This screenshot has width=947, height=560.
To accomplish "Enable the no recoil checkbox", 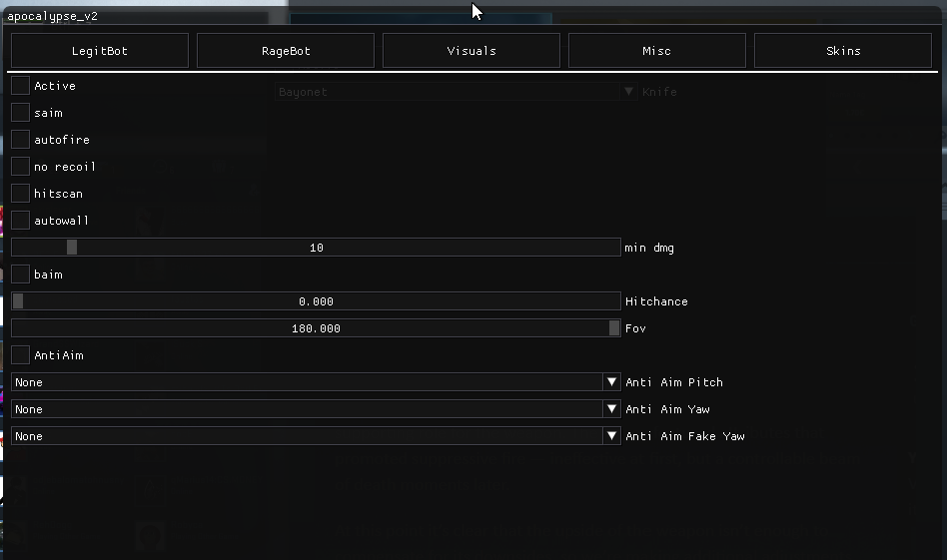I will [21, 167].
